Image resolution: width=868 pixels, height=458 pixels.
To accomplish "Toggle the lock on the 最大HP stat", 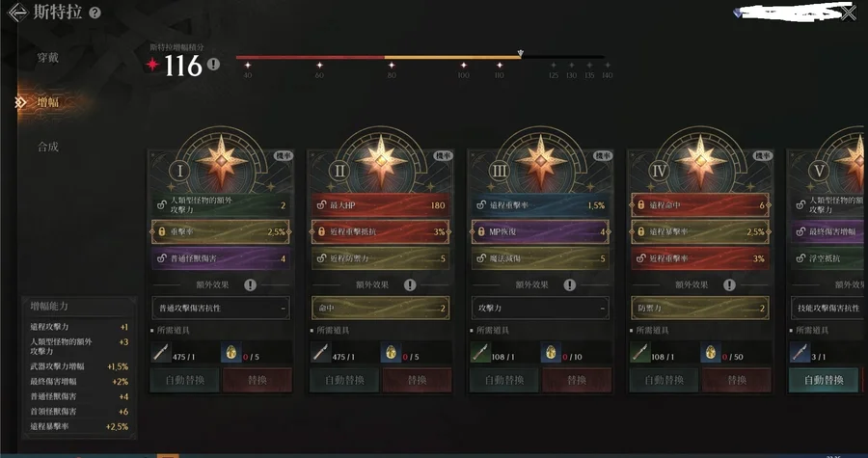I will pos(321,205).
